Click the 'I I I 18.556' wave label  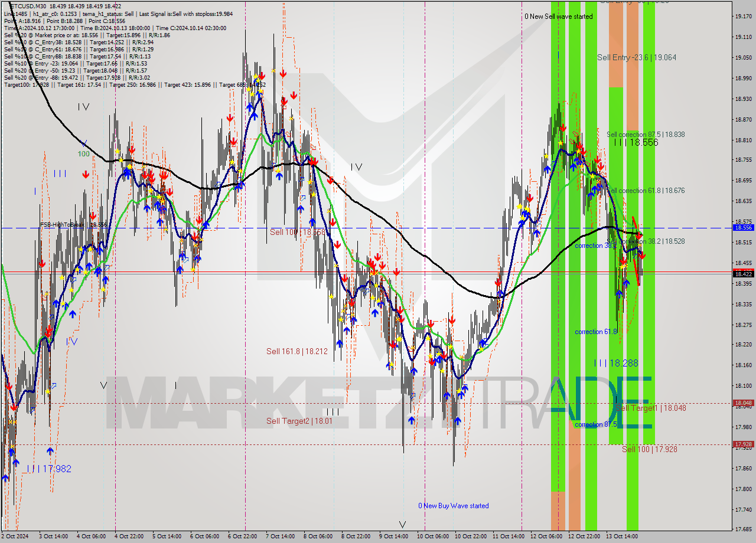coord(636,142)
